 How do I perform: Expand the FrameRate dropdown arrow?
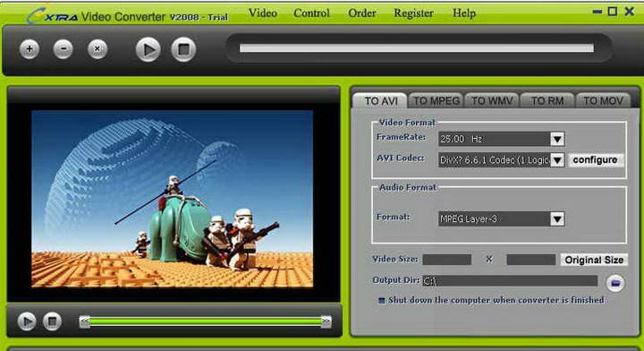(557, 139)
